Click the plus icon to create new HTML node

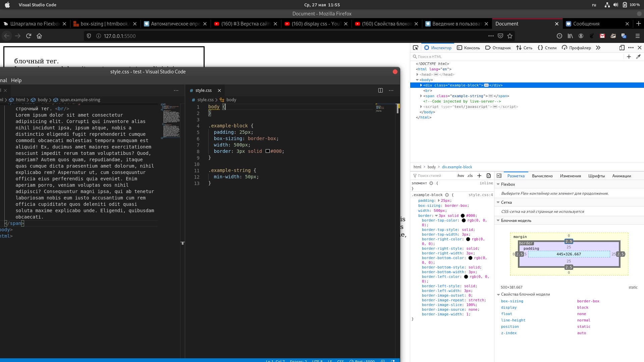[x=629, y=57]
